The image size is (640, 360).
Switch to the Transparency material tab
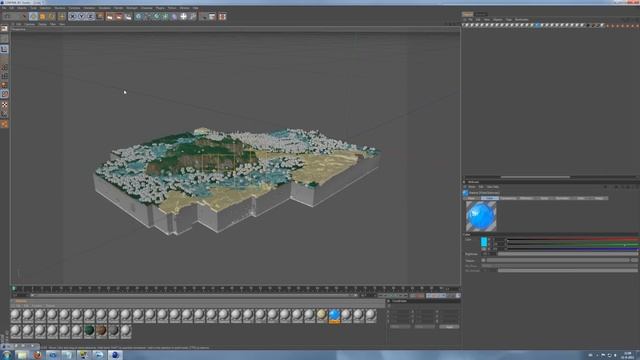[508, 198]
